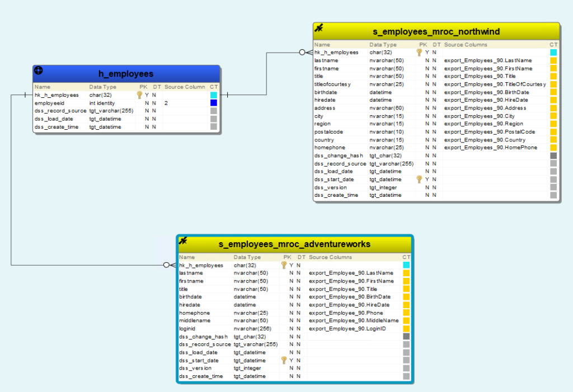Screen dimensions: 573x392
Task: Select dss_create_time row name in h_employees
Action: pos(57,127)
